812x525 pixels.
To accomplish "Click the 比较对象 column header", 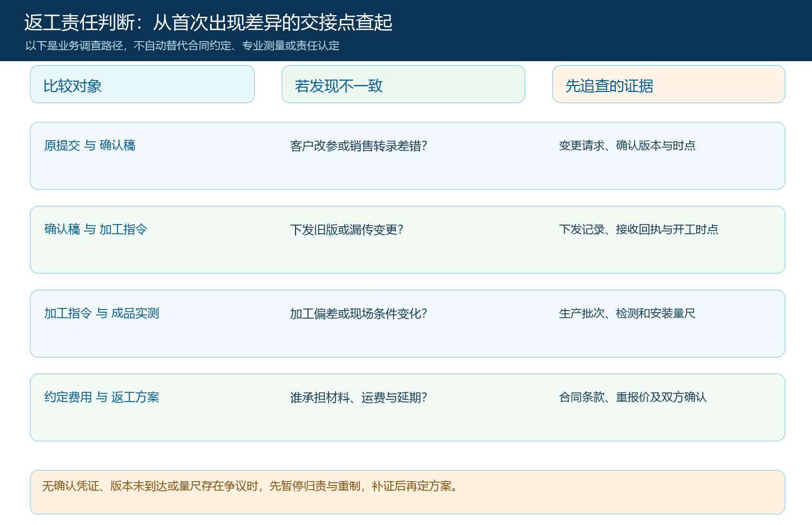I will [x=142, y=84].
